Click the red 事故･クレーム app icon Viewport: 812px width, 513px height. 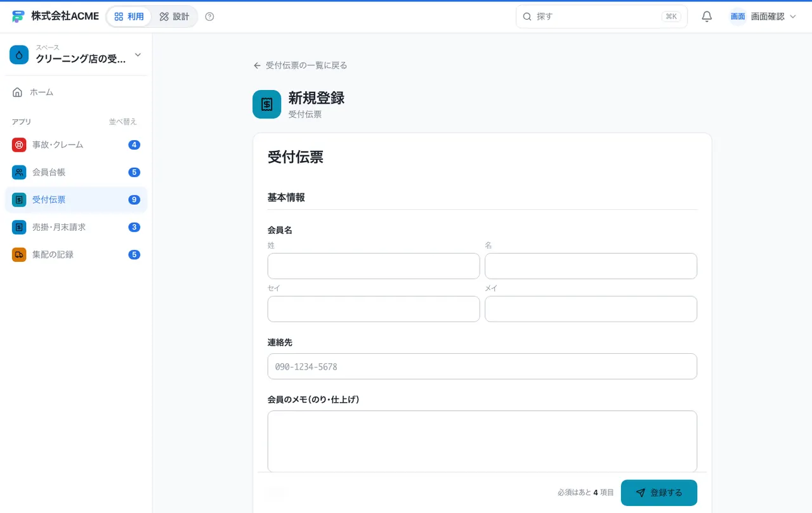(19, 145)
